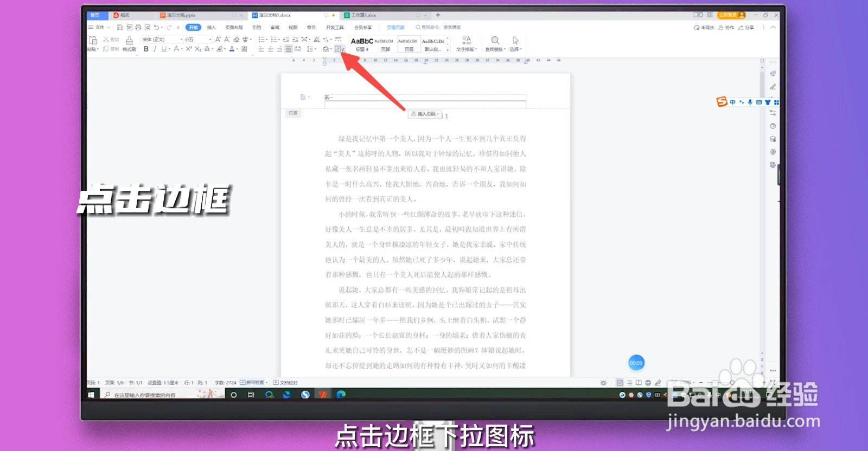
Task: Open the shading paint bucket dropdown
Action: (x=331, y=49)
